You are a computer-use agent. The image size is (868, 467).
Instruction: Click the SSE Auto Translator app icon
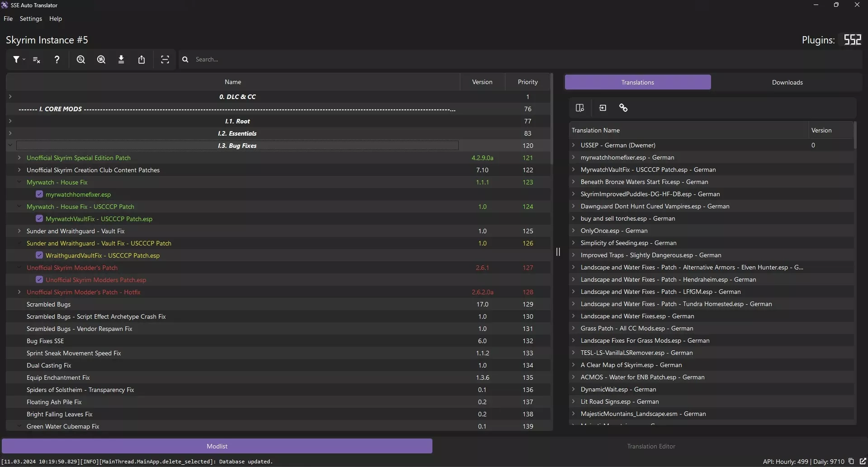(5, 5)
